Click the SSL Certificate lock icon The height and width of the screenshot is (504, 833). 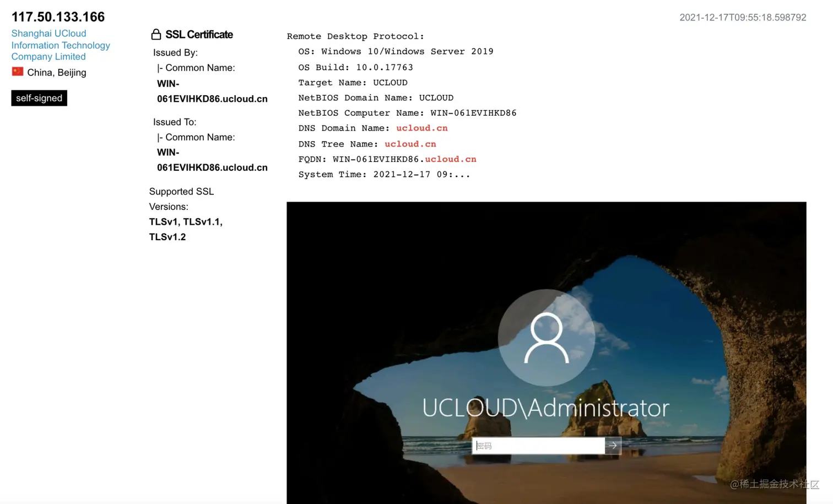coord(156,34)
